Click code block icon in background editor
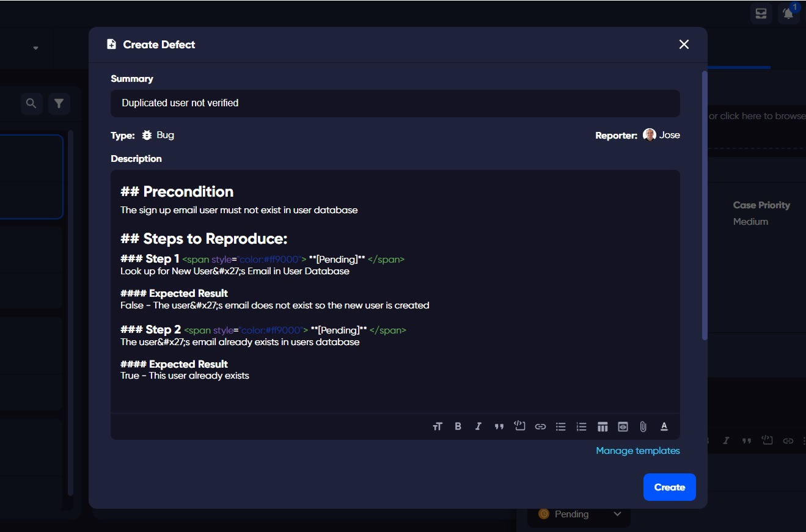806x532 pixels. pos(767,440)
